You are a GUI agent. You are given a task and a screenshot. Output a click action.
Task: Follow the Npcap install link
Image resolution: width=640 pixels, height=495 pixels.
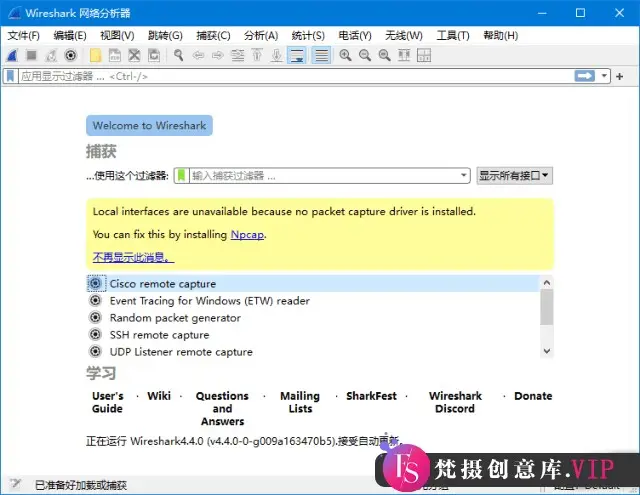click(247, 235)
